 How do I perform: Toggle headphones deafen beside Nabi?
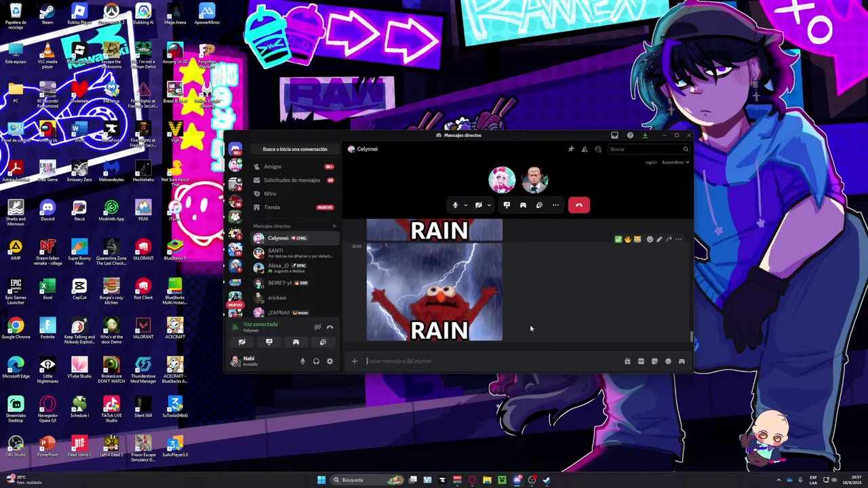point(316,361)
